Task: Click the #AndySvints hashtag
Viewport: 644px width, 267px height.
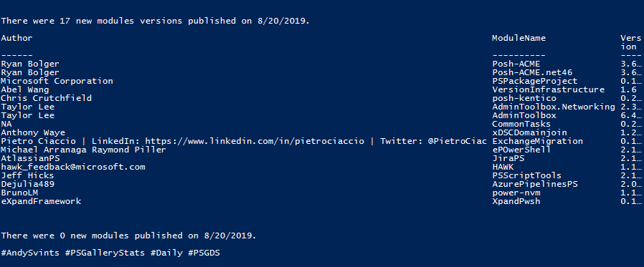Action: pyautogui.click(x=30, y=253)
